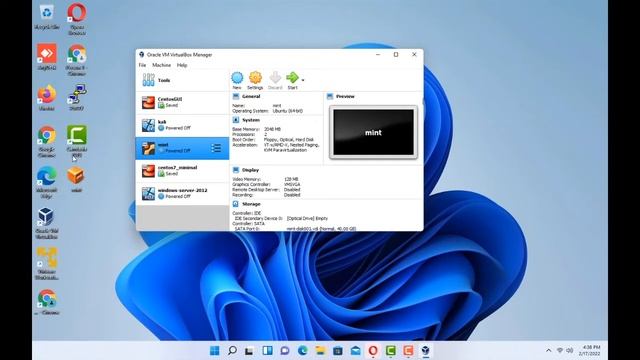Open the Recycle Bin desktop icon

tap(47, 17)
